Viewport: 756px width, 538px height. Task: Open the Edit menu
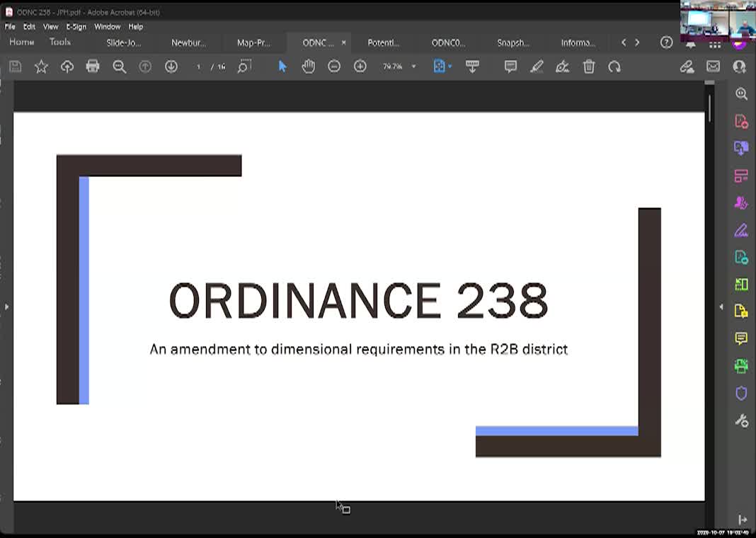coord(30,26)
